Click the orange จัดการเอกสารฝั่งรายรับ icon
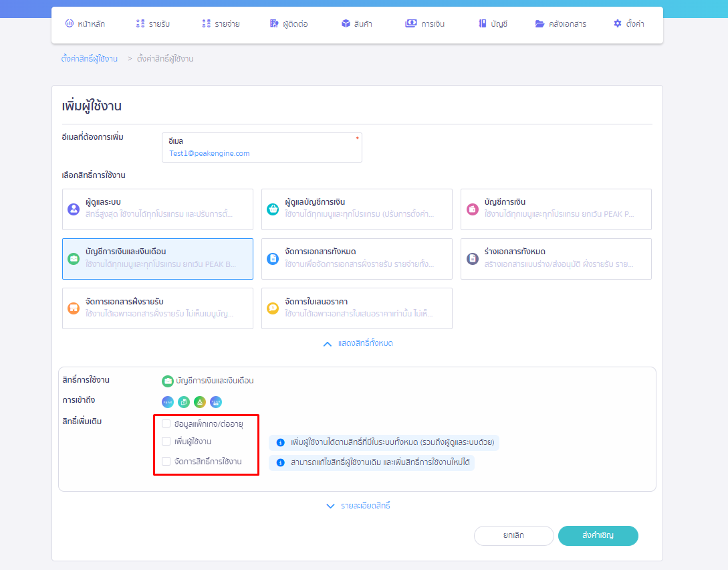 tap(74, 308)
